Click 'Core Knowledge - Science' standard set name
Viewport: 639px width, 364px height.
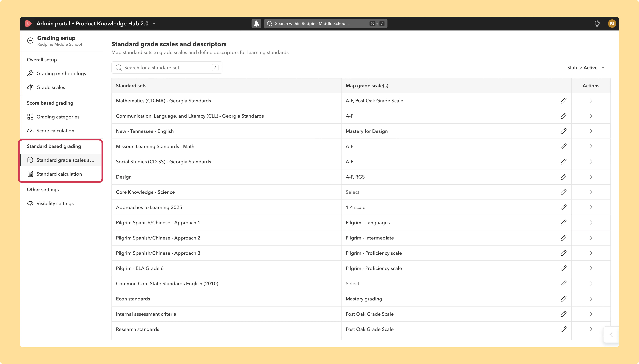click(145, 192)
